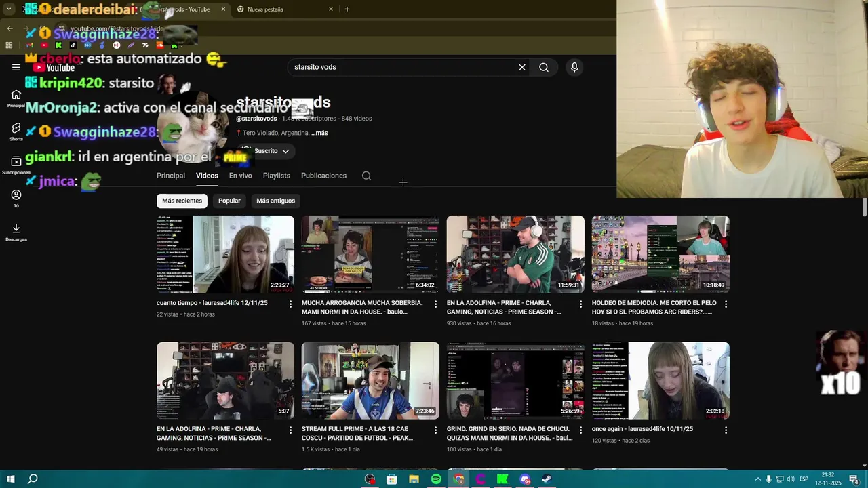Open Kick app from the taskbar
This screenshot has height=488, width=868.
[502, 479]
